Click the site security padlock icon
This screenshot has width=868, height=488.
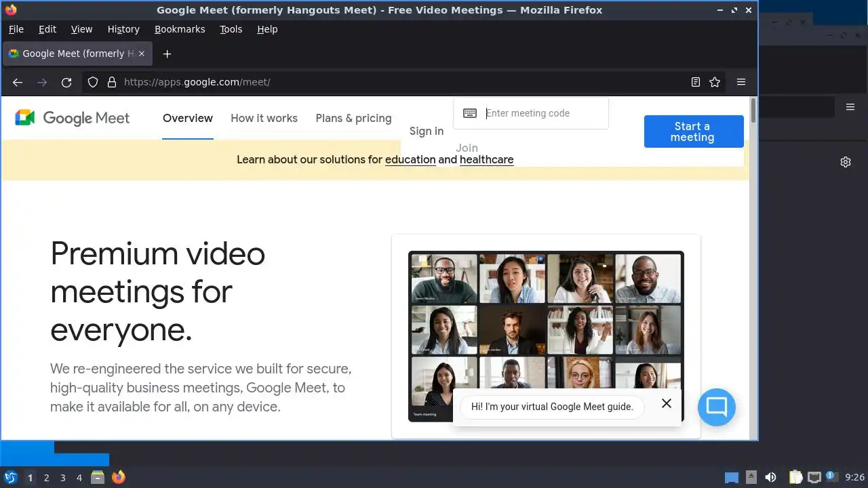click(x=112, y=82)
